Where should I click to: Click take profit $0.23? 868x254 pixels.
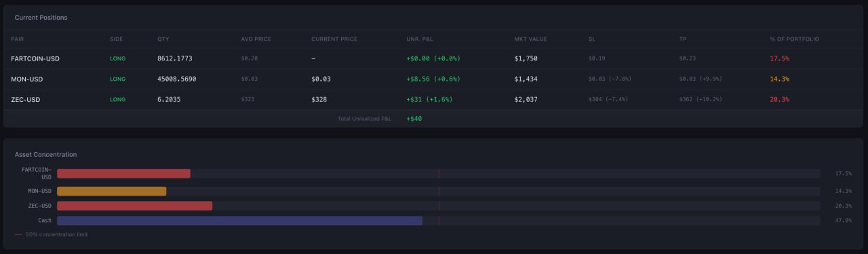[687, 59]
